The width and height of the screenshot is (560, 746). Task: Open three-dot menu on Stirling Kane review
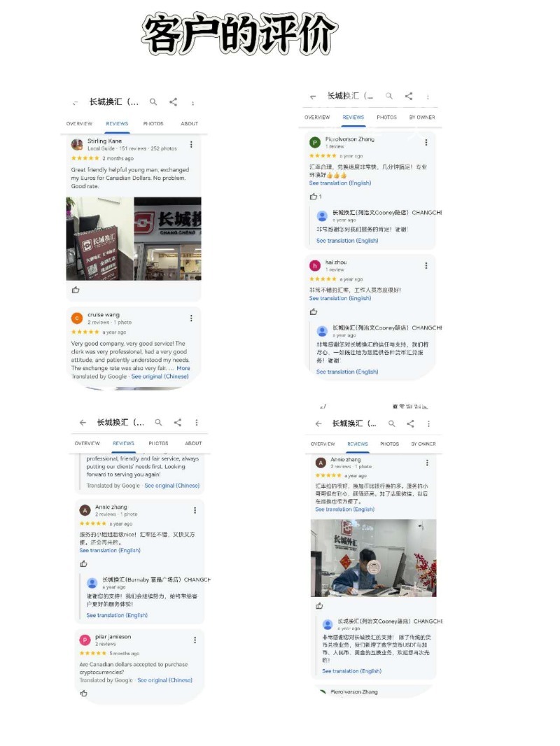coord(191,144)
